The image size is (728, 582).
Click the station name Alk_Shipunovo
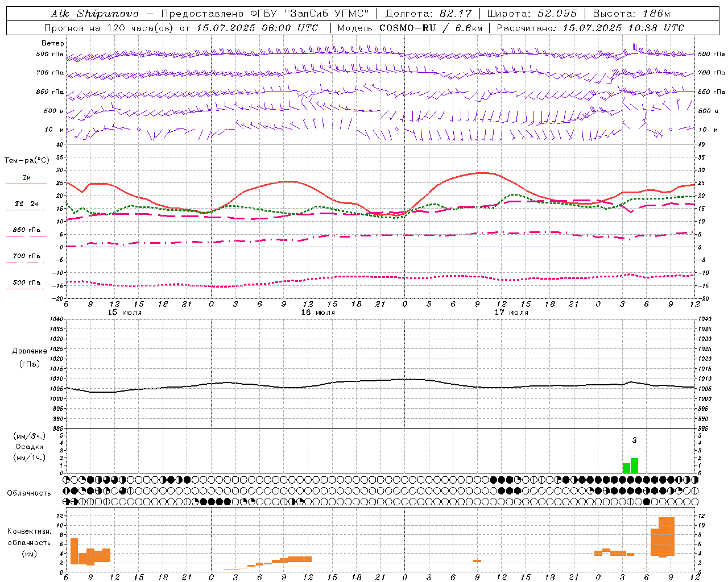pyautogui.click(x=94, y=14)
